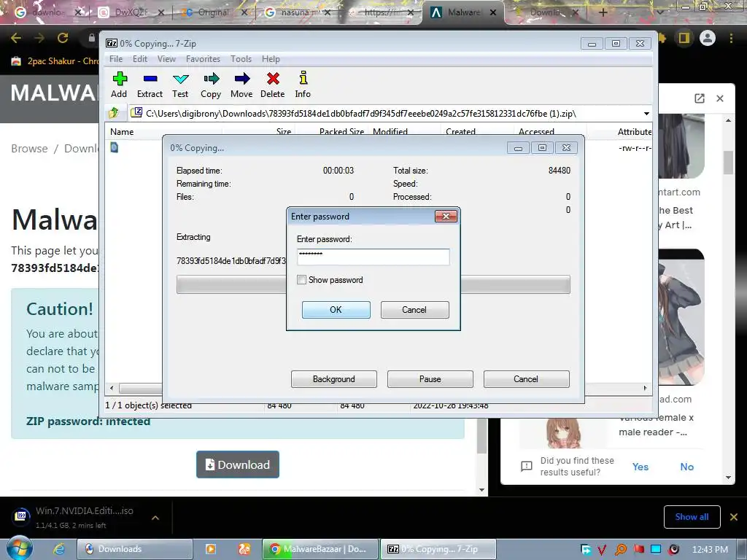
Task: Open media player taskbar icon
Action: pyautogui.click(x=210, y=549)
